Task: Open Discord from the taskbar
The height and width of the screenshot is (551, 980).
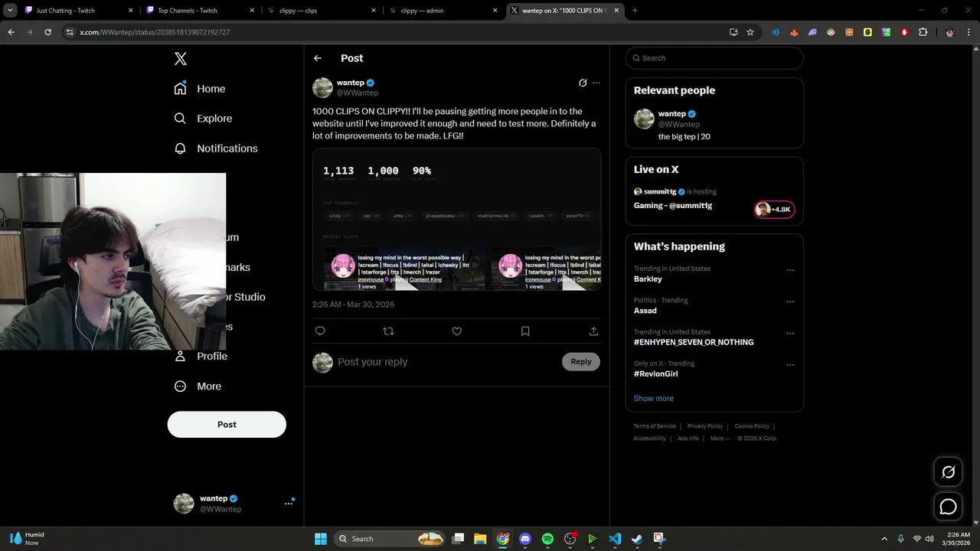Action: click(525, 539)
